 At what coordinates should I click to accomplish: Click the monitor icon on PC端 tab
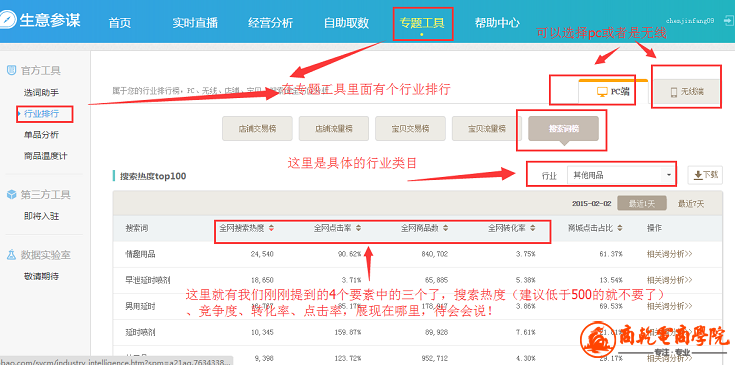(602, 92)
